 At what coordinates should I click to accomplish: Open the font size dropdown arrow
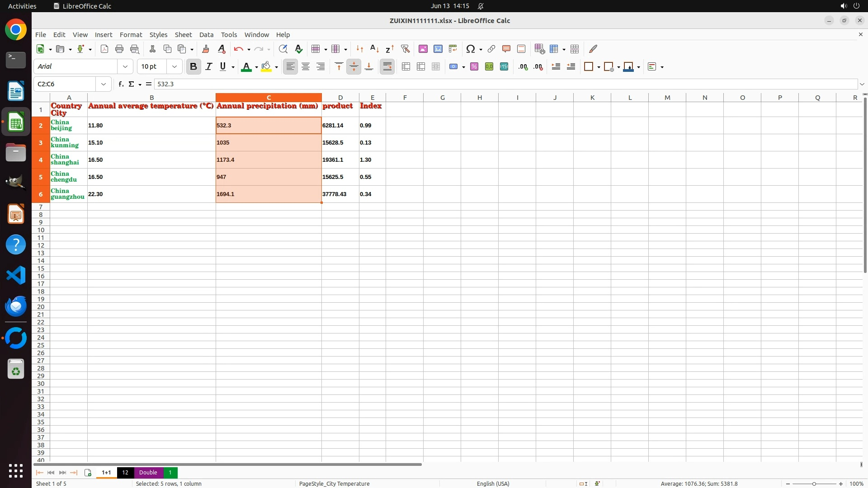click(175, 67)
